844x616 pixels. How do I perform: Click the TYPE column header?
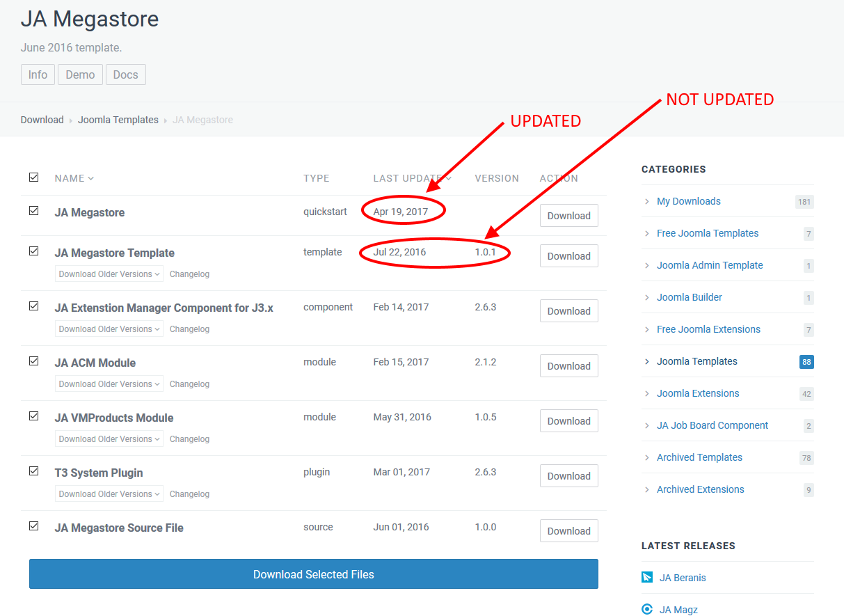pyautogui.click(x=317, y=178)
